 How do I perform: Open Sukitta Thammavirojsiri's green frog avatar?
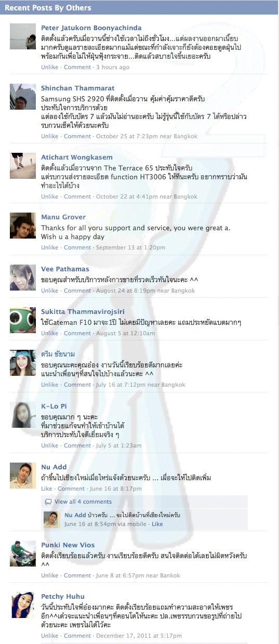23,320
